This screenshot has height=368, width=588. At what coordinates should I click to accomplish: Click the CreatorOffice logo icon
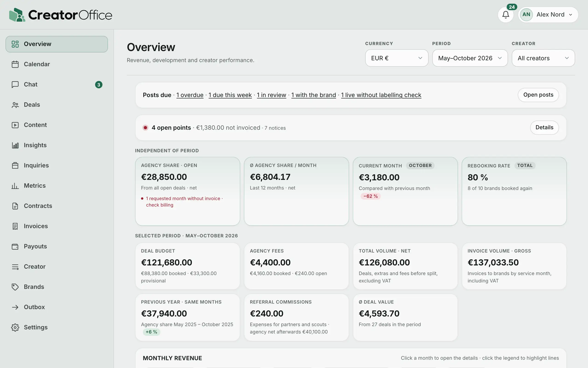click(17, 15)
